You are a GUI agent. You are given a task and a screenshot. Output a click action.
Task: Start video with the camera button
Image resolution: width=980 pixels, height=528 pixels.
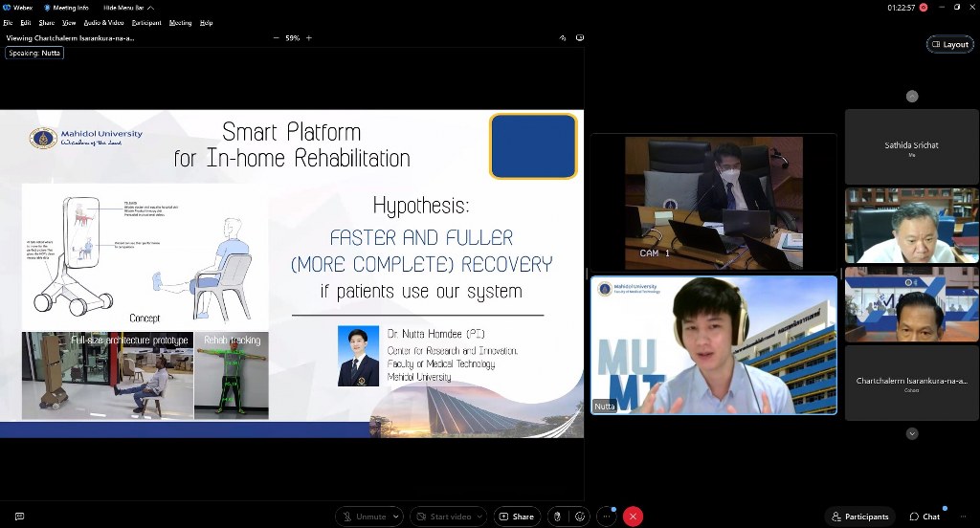click(x=442, y=517)
